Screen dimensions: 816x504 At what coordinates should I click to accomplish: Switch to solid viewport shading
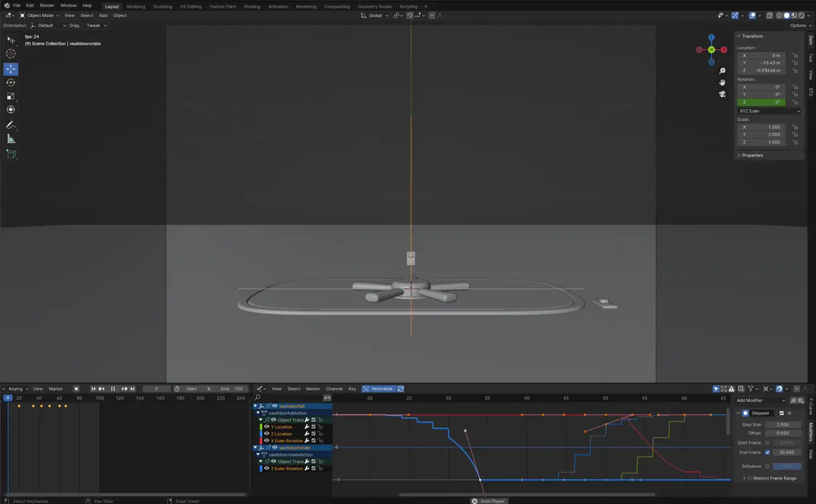787,16
